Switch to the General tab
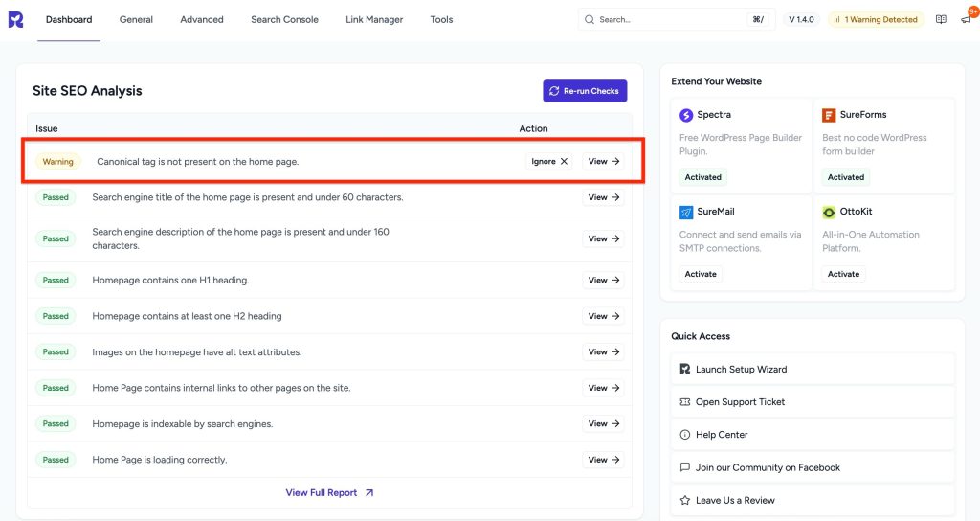 pyautogui.click(x=136, y=19)
